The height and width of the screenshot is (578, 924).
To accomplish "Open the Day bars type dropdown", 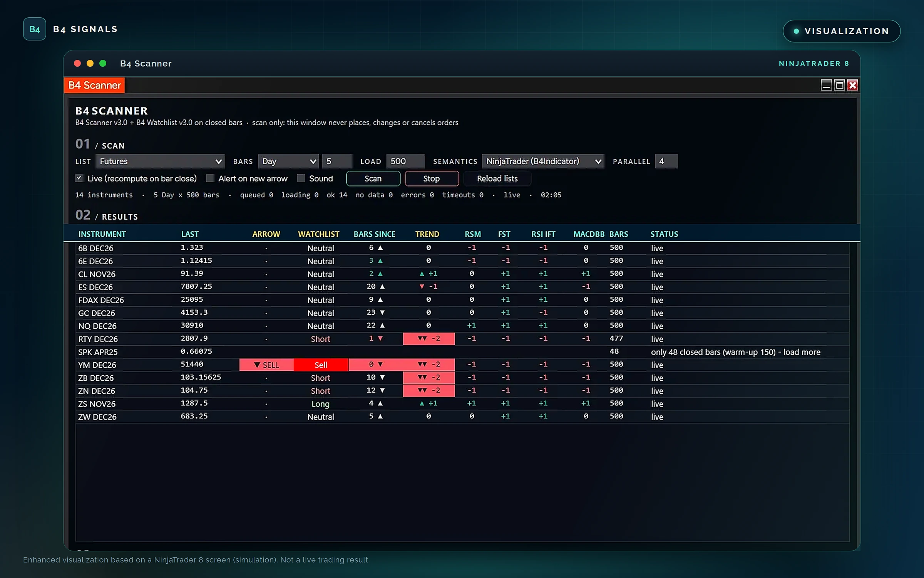I will coord(288,161).
